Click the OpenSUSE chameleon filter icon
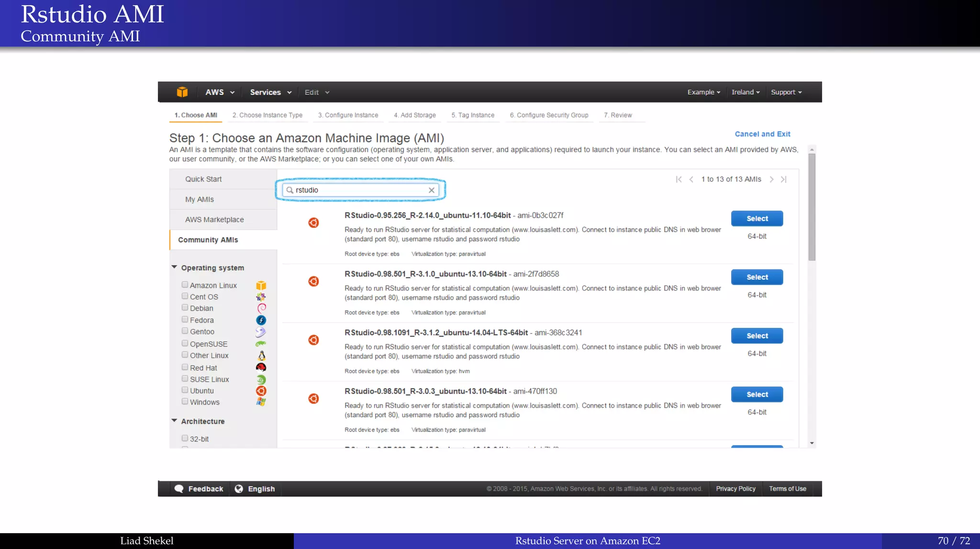Viewport: 980px width, 549px height. click(261, 344)
